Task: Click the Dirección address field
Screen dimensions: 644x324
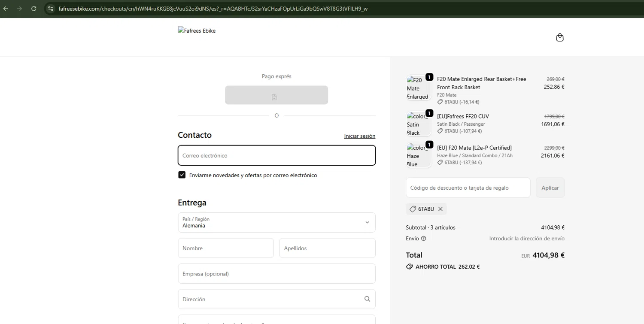Action: [x=276, y=299]
